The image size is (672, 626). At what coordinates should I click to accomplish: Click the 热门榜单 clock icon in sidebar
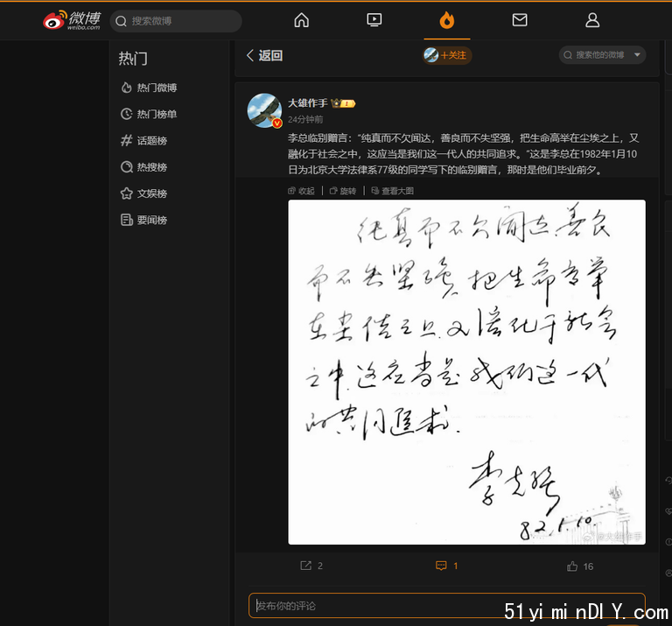pyautogui.click(x=126, y=114)
